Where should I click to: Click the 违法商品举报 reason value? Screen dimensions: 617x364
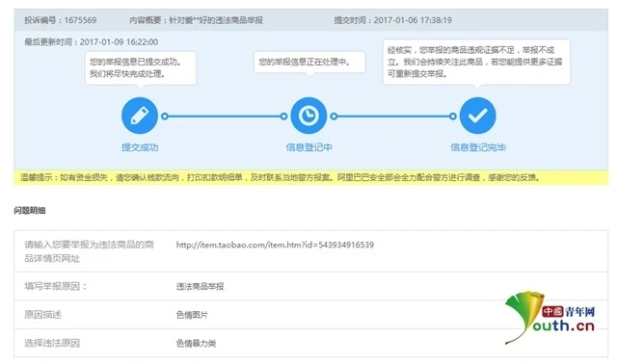coord(200,287)
